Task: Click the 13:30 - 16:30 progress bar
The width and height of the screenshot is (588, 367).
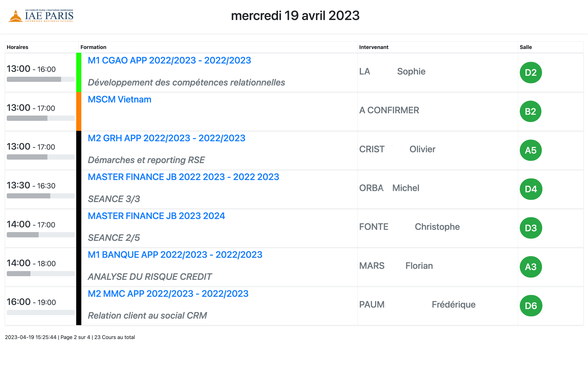Action: pyautogui.click(x=41, y=196)
